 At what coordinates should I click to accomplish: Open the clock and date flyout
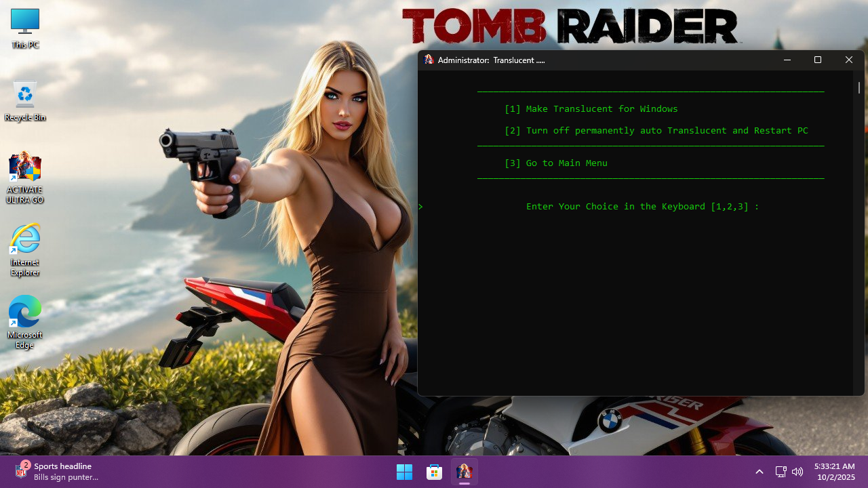click(835, 472)
